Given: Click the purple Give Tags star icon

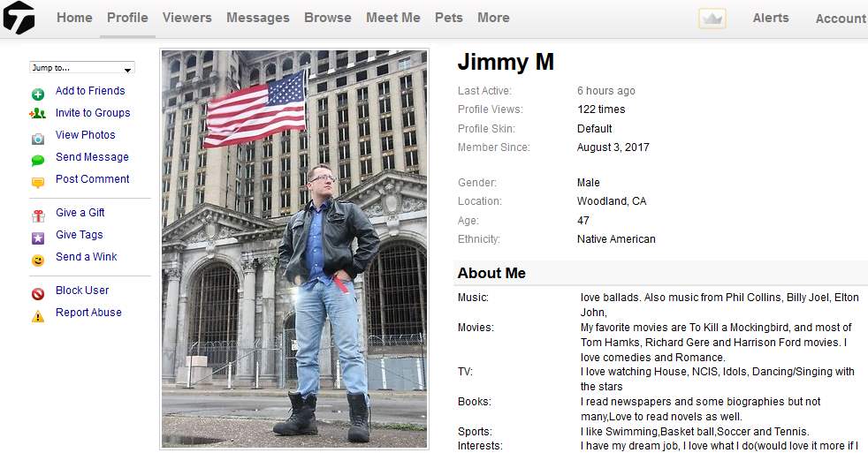Looking at the screenshot, I should coord(38,238).
